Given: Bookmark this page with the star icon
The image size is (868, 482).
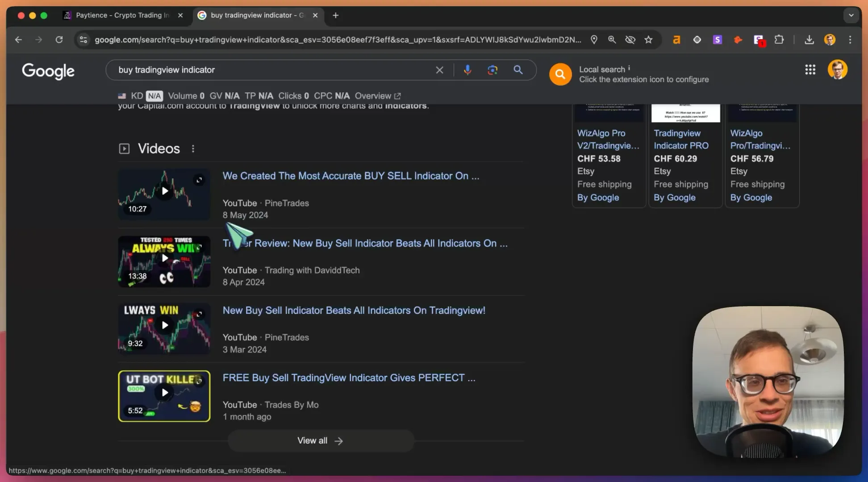Looking at the screenshot, I should pos(648,40).
